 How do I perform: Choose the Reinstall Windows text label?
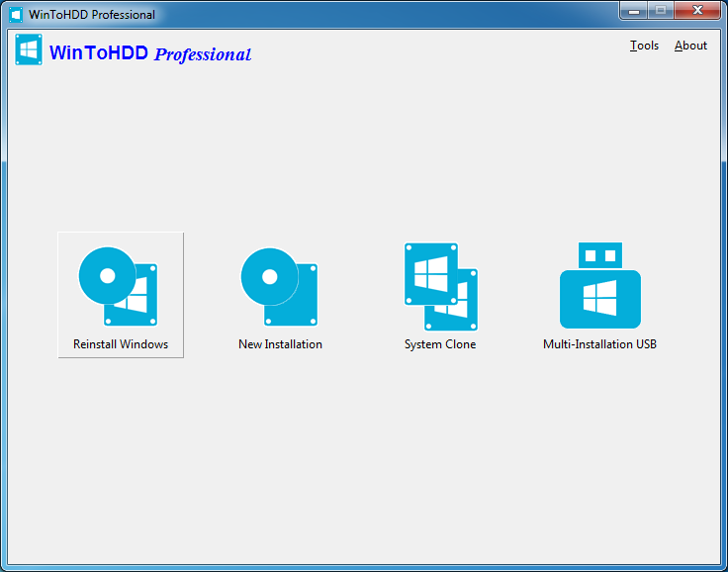point(121,344)
